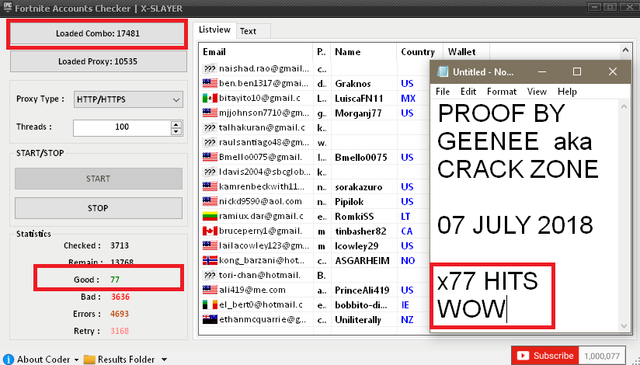640x365 pixels.
Task: Click the name Pipilok
Action: tap(349, 202)
